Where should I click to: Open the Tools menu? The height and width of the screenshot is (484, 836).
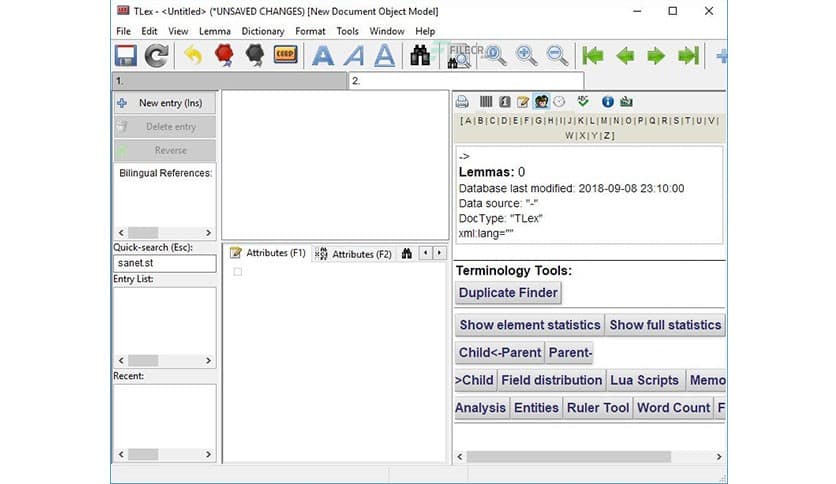point(347,31)
